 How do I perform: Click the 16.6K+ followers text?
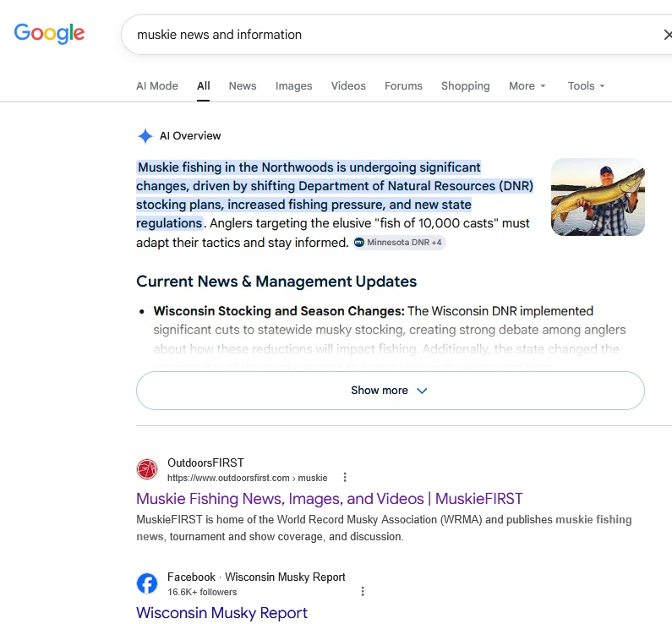tap(202, 592)
